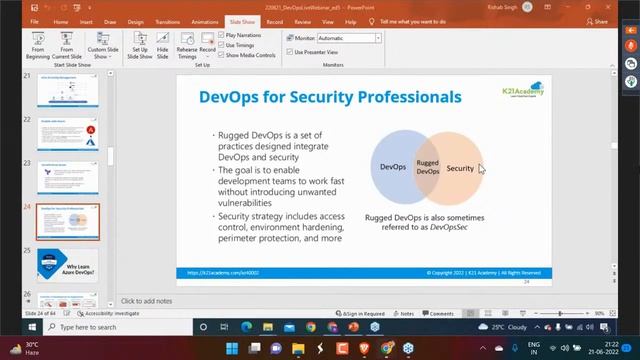This screenshot has height=360, width=640.
Task: Open PowerPoint icon on inner taskbar
Action: [x=353, y=327]
